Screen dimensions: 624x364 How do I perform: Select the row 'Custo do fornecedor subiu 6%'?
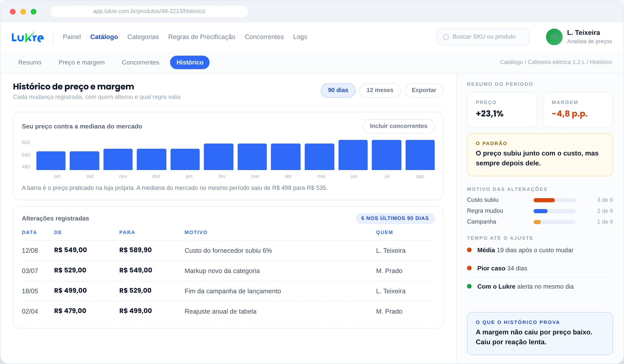(x=228, y=251)
